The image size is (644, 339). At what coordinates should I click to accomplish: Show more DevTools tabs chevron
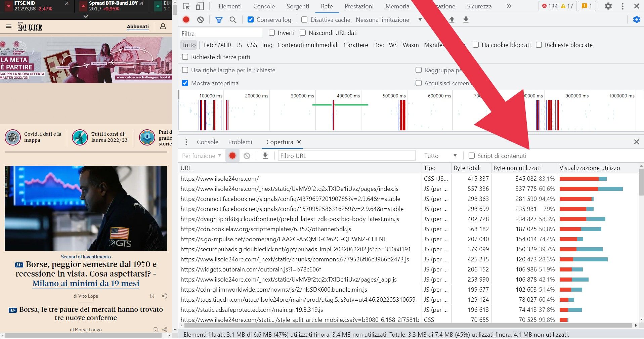pyautogui.click(x=509, y=6)
